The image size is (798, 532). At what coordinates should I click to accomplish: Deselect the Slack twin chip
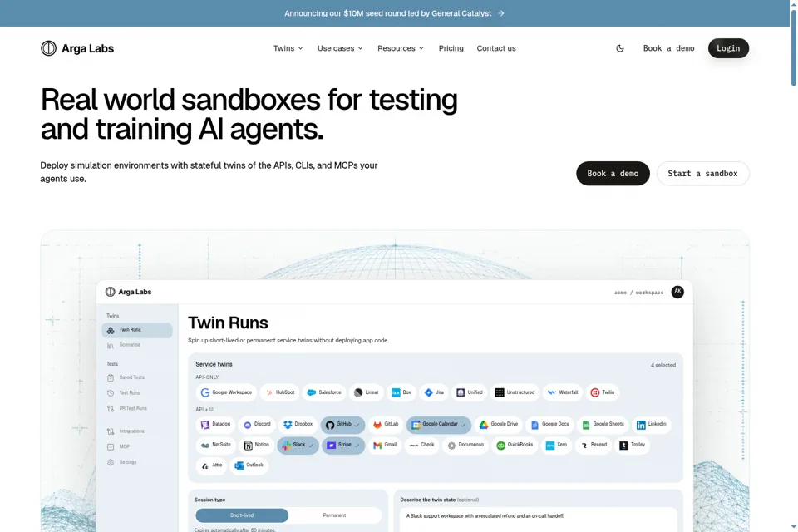tap(298, 446)
